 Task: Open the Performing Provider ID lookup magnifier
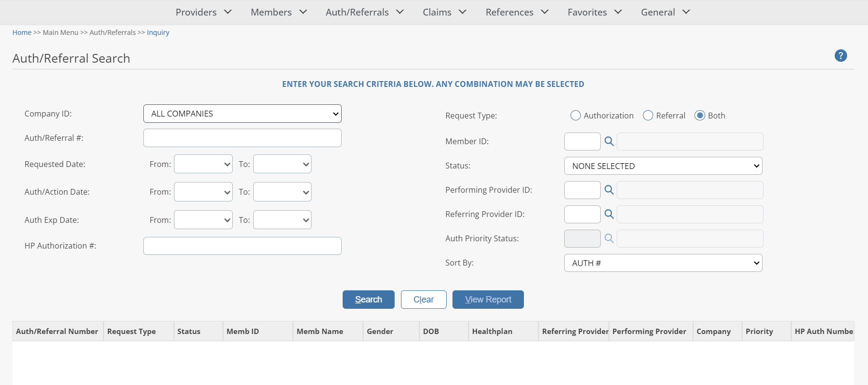608,190
